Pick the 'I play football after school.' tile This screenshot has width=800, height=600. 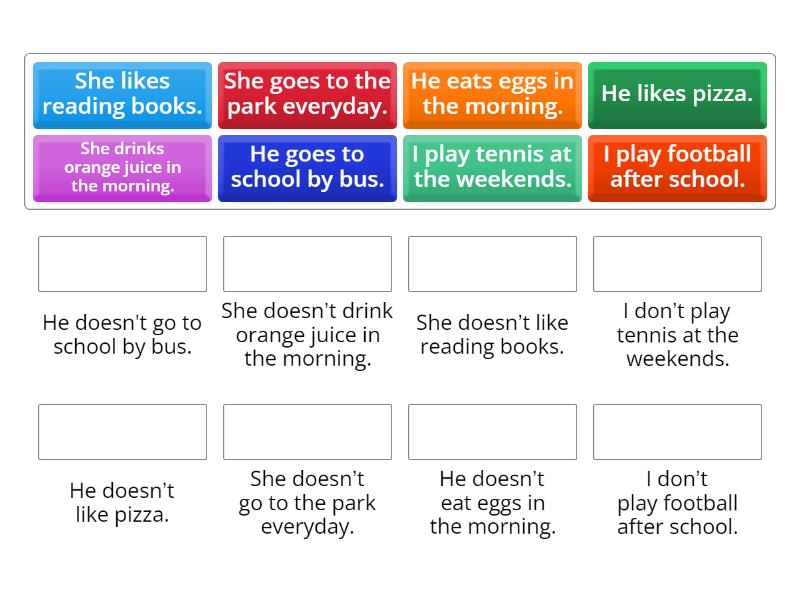pyautogui.click(x=677, y=168)
